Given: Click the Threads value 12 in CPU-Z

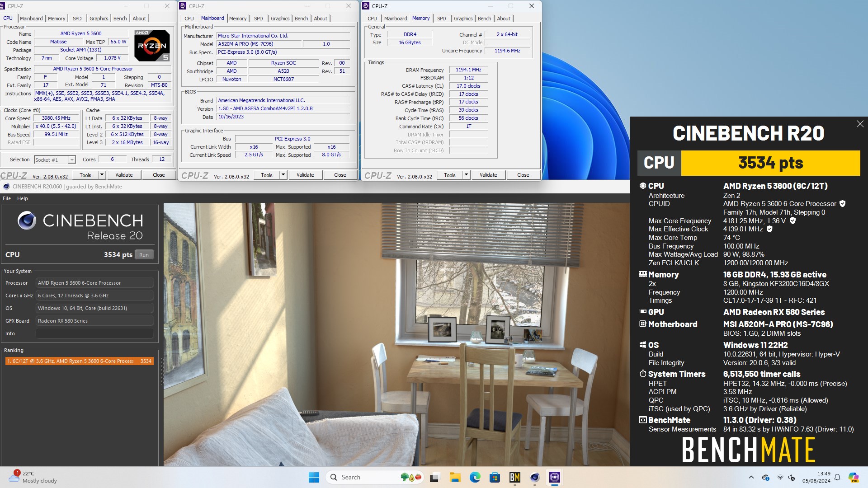Looking at the screenshot, I should (162, 159).
